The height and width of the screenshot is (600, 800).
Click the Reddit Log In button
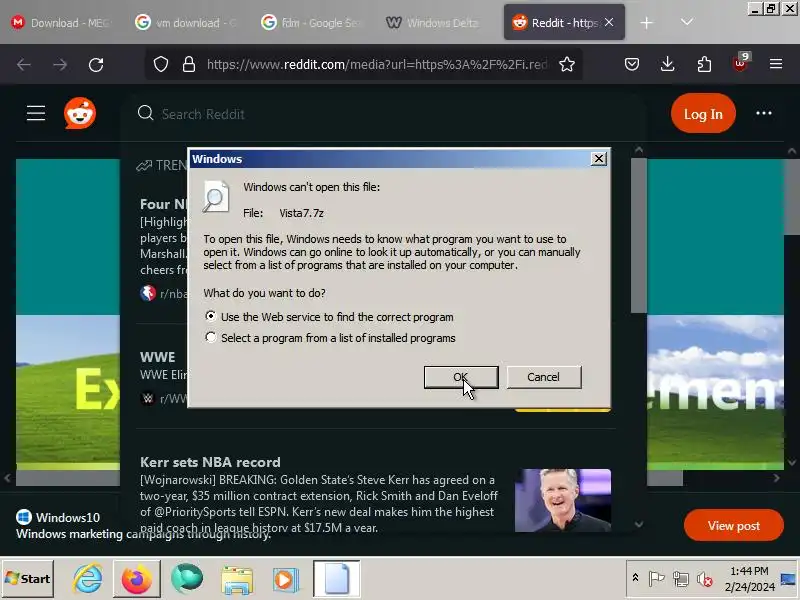pyautogui.click(x=703, y=114)
